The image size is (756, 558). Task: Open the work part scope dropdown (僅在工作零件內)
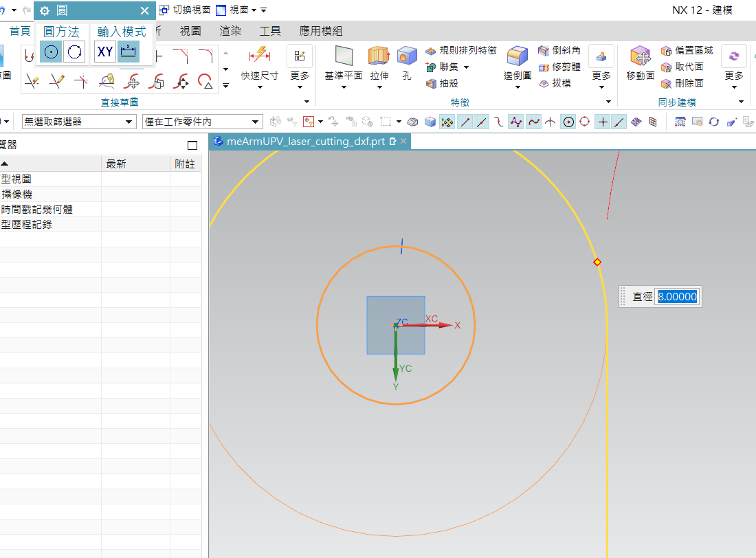point(203,122)
